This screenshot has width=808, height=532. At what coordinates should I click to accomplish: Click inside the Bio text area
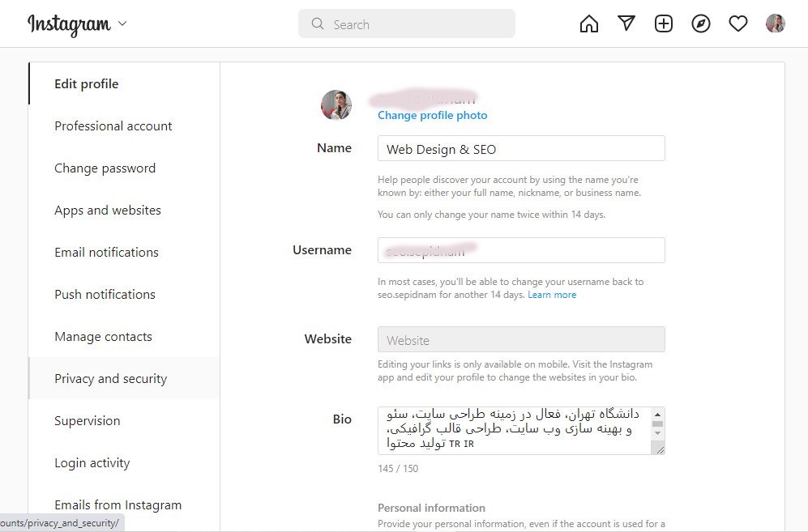pyautogui.click(x=515, y=431)
